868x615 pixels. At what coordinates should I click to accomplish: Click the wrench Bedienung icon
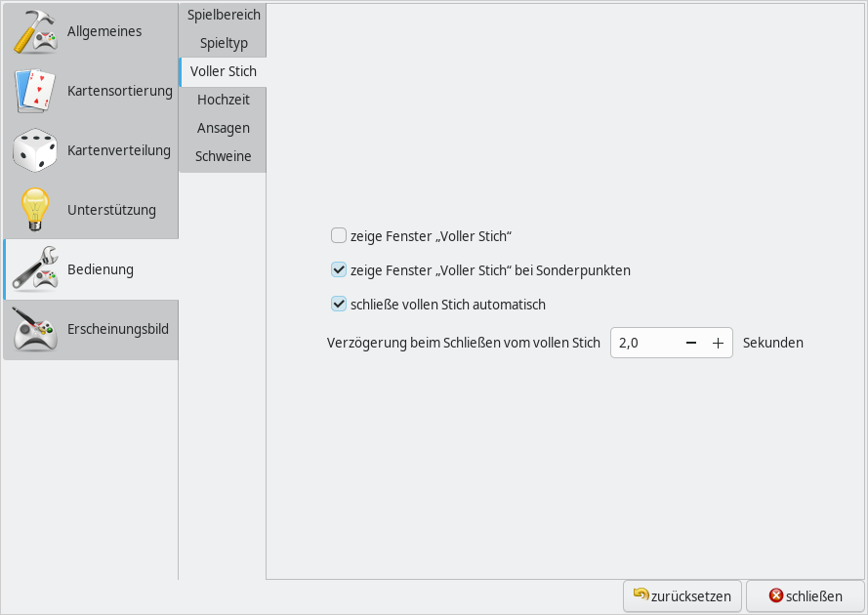pos(35,269)
